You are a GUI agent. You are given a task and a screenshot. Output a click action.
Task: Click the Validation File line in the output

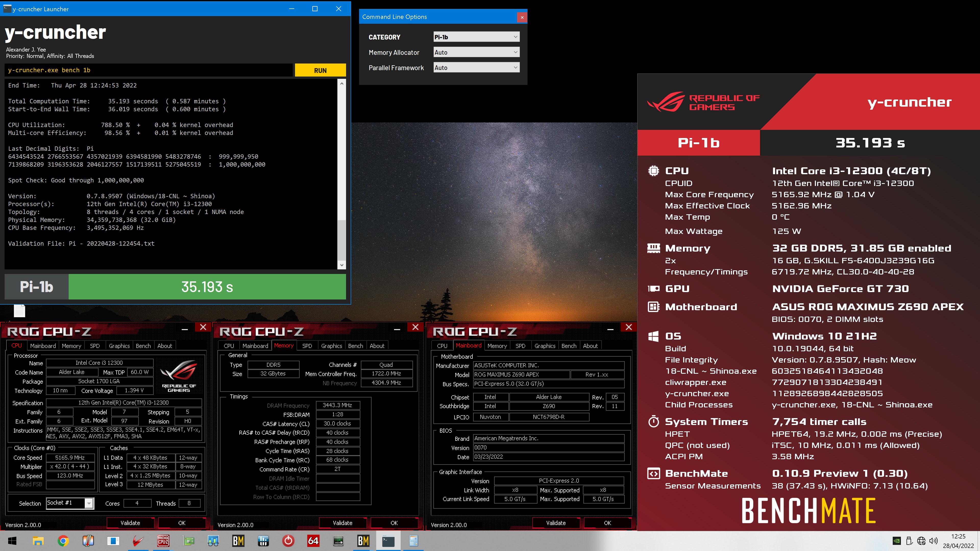pyautogui.click(x=81, y=243)
